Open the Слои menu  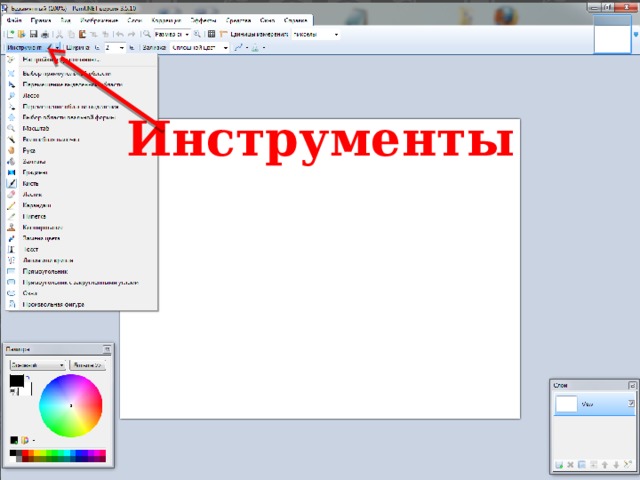(135, 20)
